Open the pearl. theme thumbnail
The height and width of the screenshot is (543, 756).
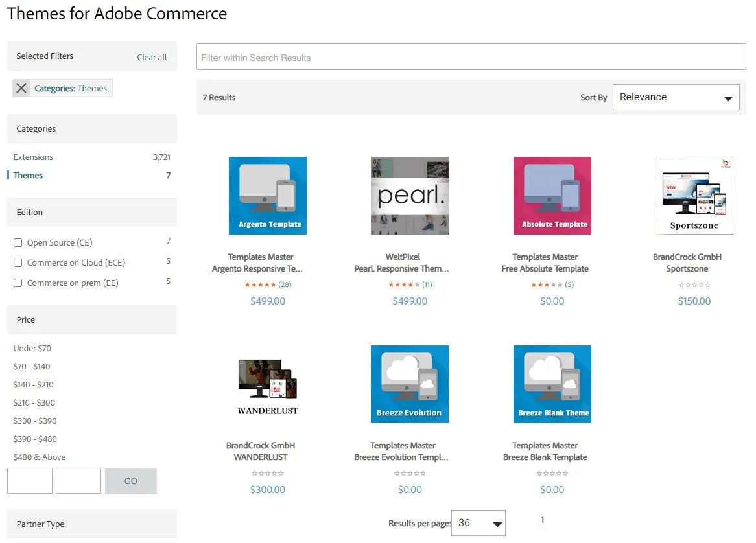pyautogui.click(x=410, y=196)
